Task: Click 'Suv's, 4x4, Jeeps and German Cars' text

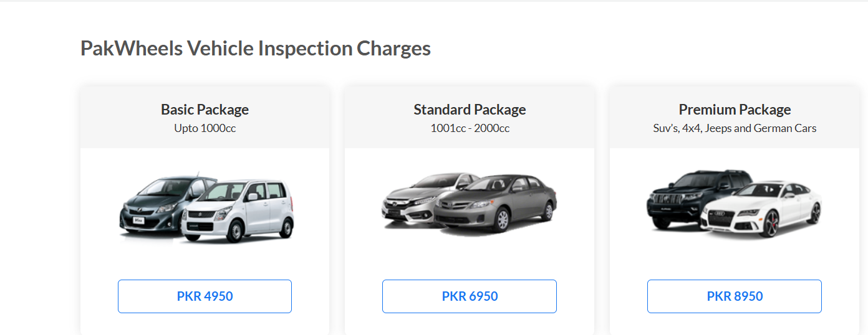Action: 735,128
